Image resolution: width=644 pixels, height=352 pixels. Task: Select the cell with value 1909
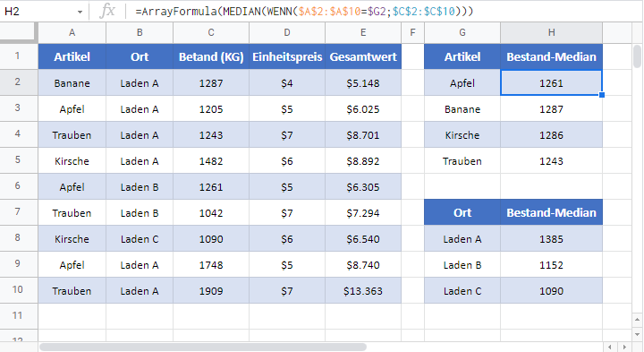(211, 291)
